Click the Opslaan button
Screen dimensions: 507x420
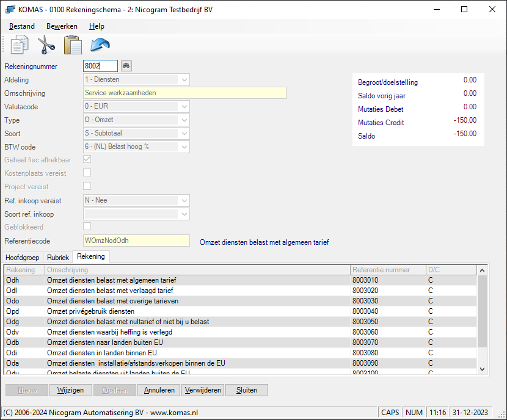pos(115,390)
